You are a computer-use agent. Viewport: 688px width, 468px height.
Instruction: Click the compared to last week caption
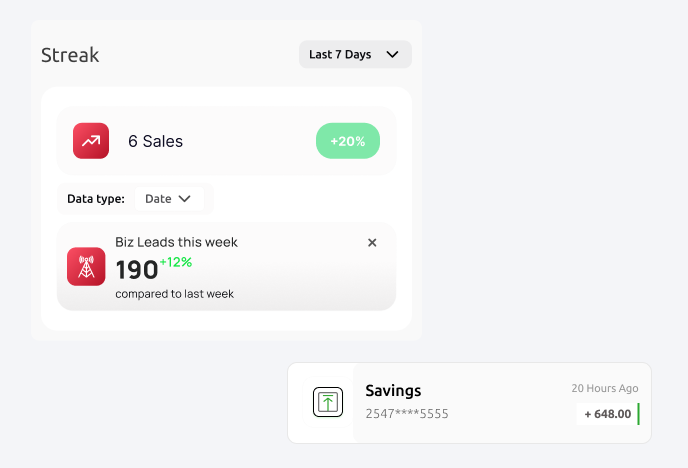tap(174, 294)
